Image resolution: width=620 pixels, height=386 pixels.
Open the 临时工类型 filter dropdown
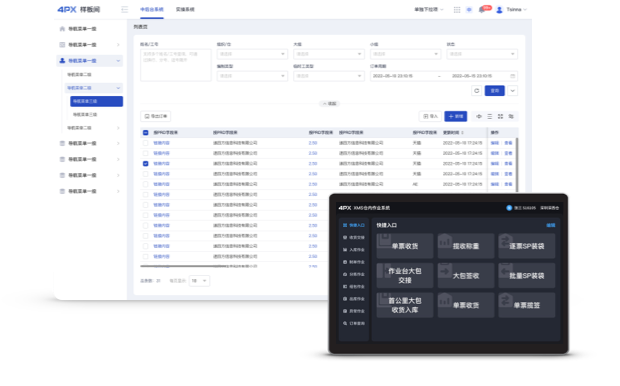point(329,76)
